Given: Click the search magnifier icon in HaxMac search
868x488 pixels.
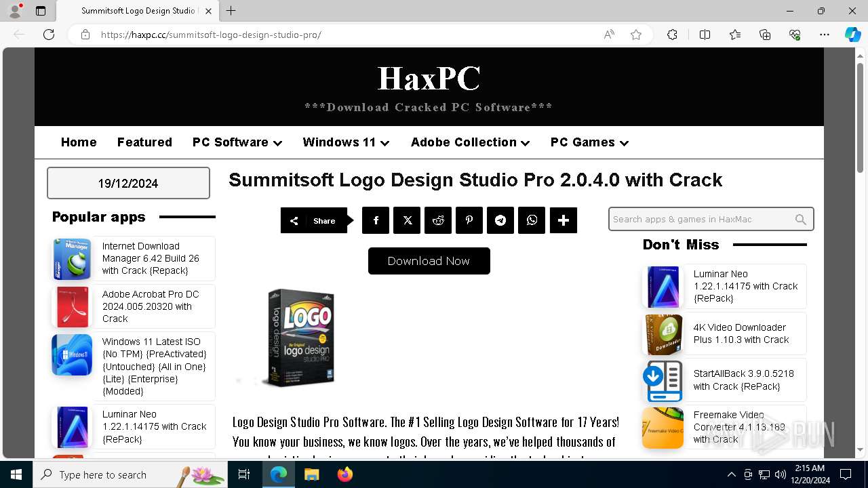Looking at the screenshot, I should (x=801, y=220).
